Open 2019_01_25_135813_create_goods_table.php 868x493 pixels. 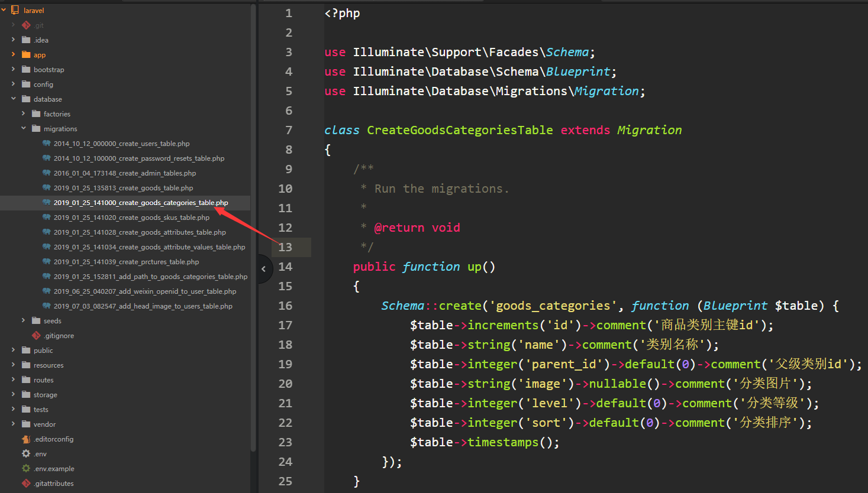click(x=123, y=188)
